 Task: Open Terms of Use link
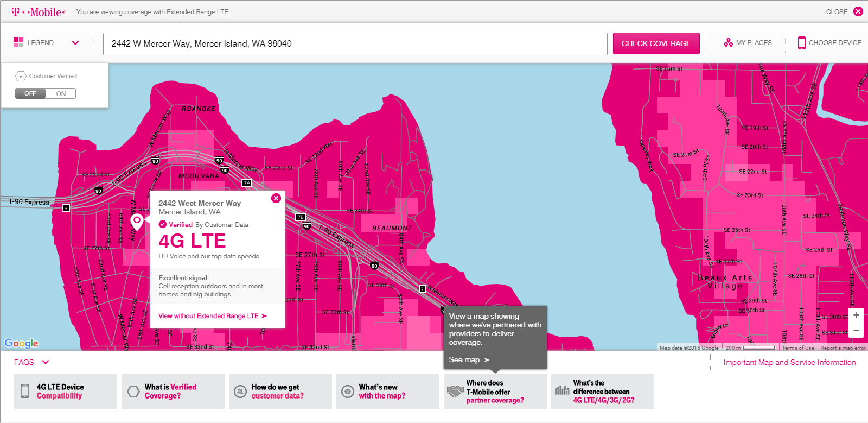(798, 348)
